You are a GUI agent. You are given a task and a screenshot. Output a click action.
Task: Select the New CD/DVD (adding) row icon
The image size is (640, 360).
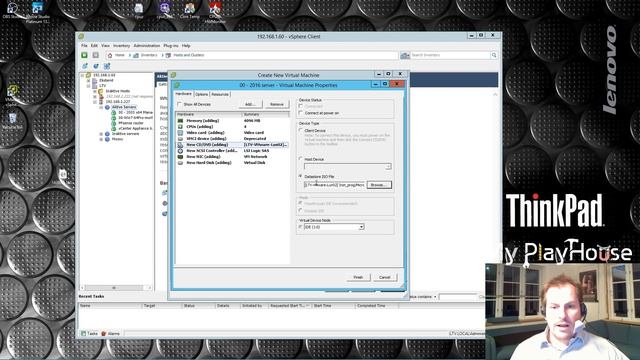(180, 145)
